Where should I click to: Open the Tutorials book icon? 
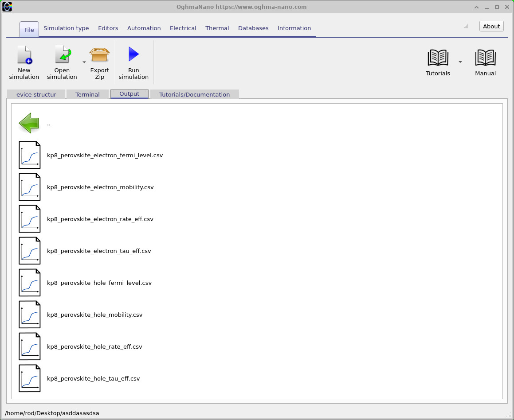point(438,58)
